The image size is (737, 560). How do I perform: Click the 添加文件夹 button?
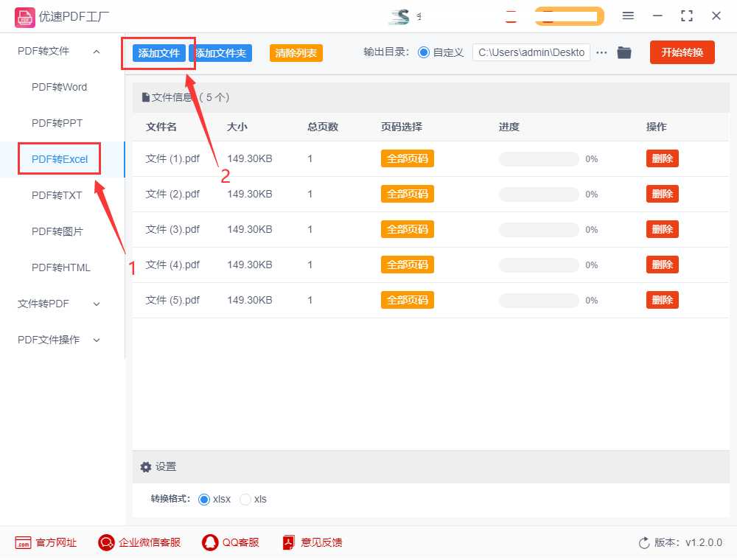(x=221, y=53)
